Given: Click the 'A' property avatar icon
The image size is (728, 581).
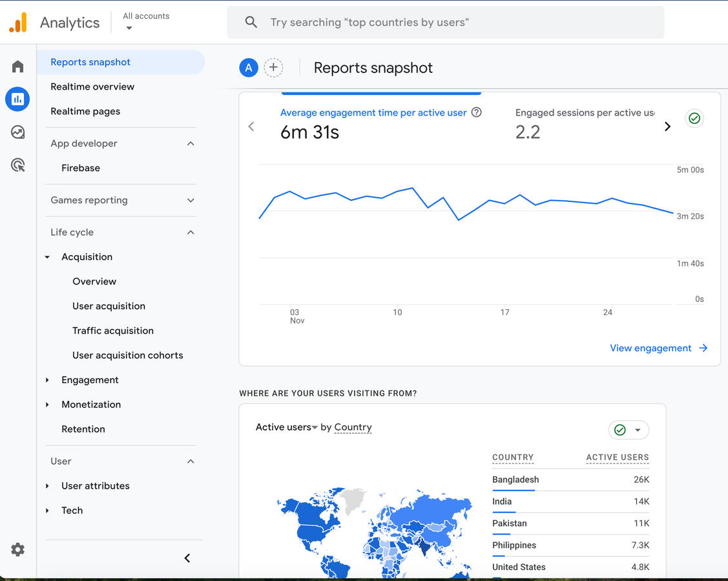Looking at the screenshot, I should tap(249, 67).
